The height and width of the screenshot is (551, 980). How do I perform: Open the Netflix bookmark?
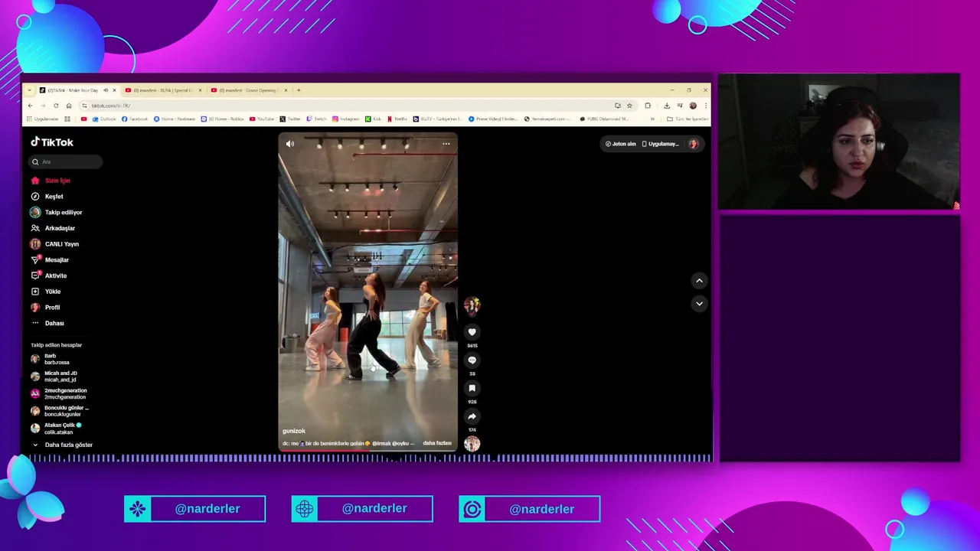(x=397, y=119)
